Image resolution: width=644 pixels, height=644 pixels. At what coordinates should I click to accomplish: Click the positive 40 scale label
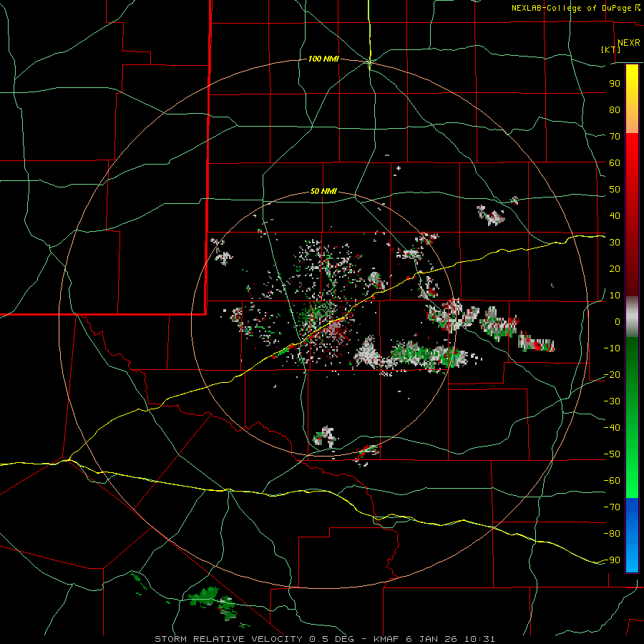pos(615,215)
